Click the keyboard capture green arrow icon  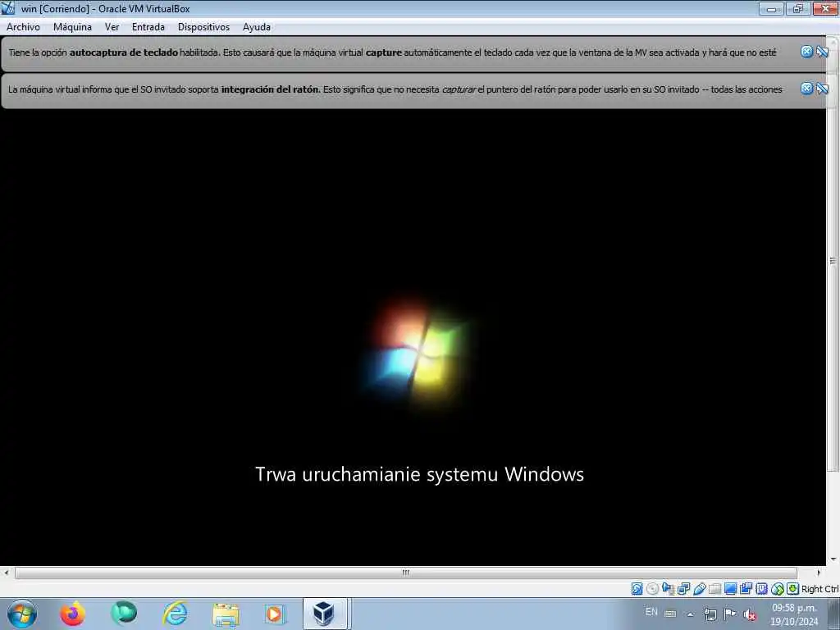[793, 589]
